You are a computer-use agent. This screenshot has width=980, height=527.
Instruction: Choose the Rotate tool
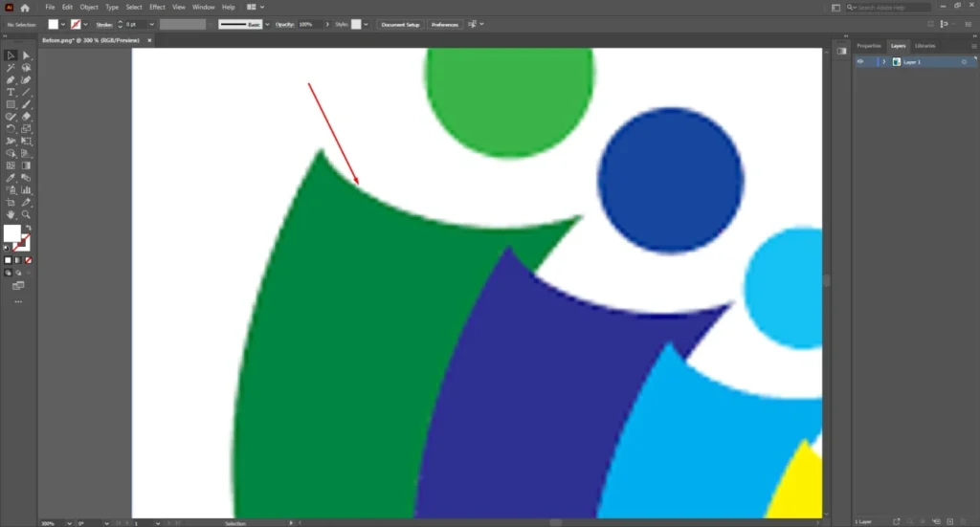coord(11,128)
